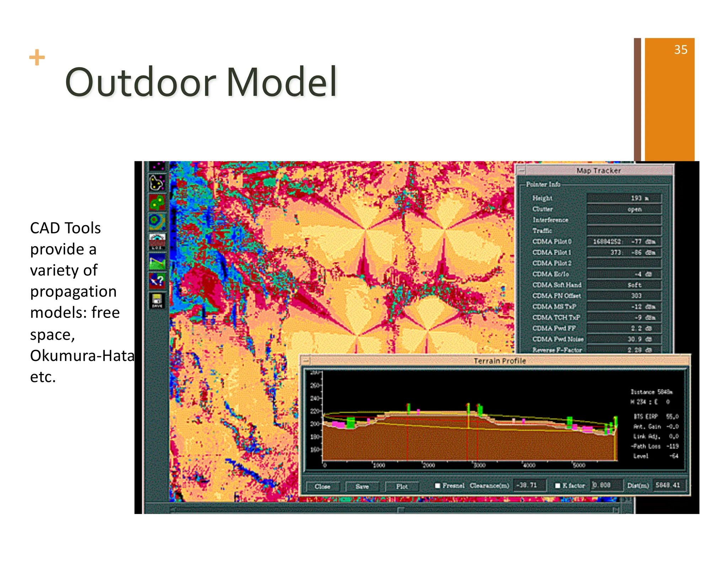Viewport: 728px width, 562px height.
Task: Click the Save button in Terrain Profile
Action: [x=362, y=486]
